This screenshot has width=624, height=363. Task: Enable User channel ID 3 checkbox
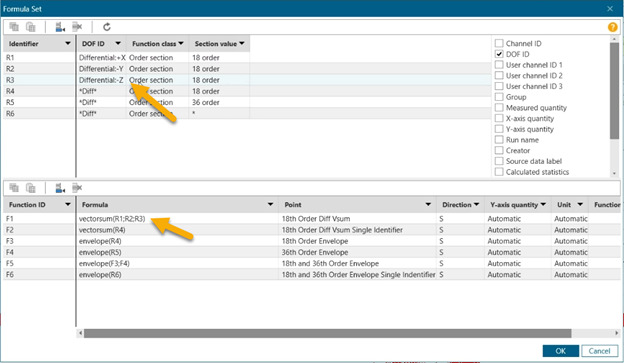[499, 86]
